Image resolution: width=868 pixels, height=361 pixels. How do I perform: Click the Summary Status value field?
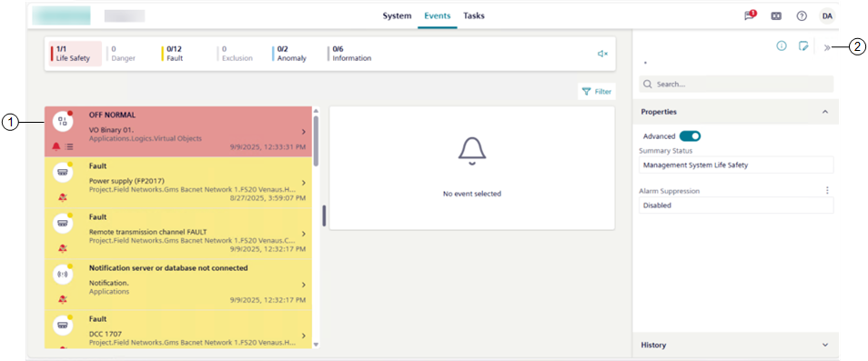[x=736, y=165]
